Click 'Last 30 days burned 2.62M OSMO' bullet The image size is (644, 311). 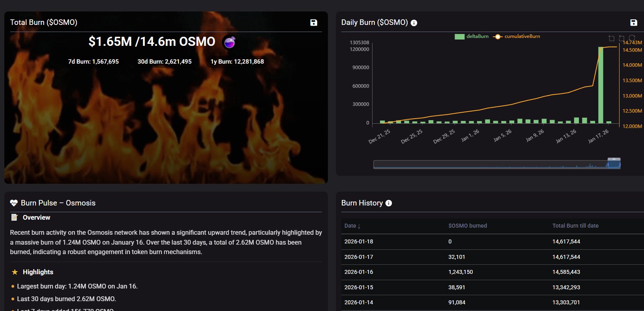[67, 299]
